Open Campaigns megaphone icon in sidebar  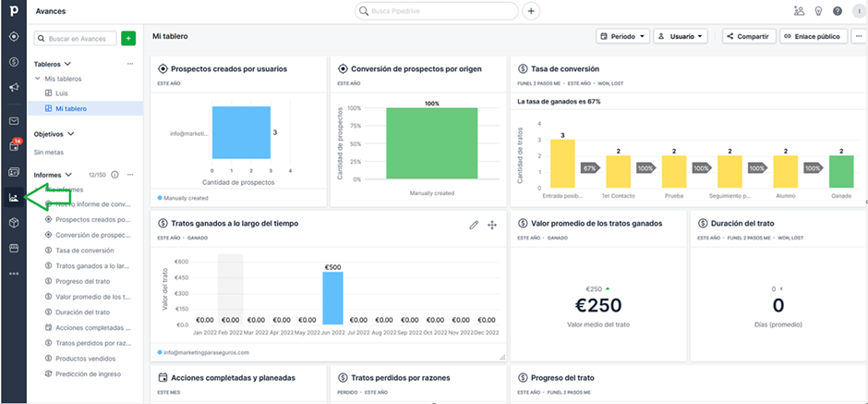14,87
